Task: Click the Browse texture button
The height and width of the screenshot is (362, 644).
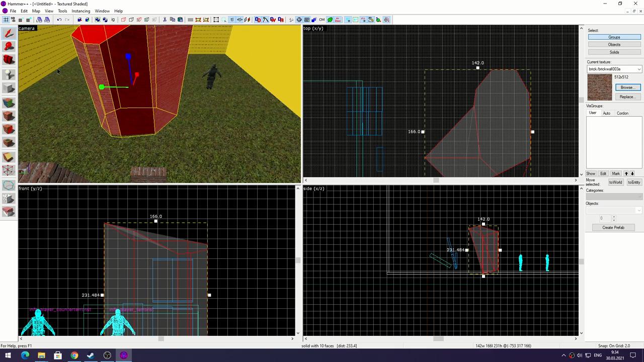Action: [626, 87]
